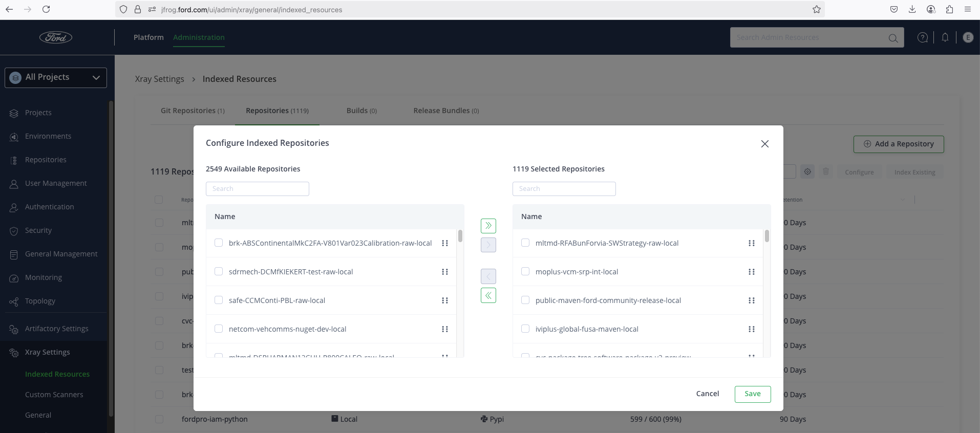Image resolution: width=980 pixels, height=433 pixels.
Task: Open browser downloads icon
Action: [x=912, y=9]
